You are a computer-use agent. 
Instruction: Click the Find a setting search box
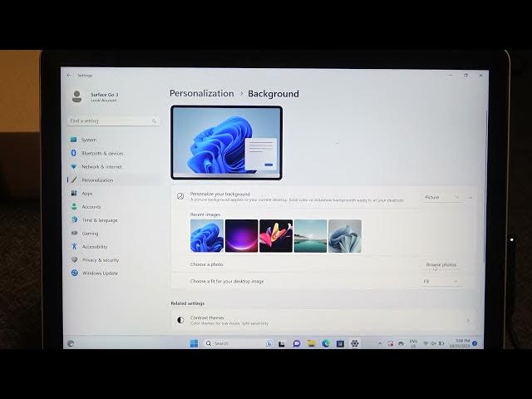(x=113, y=121)
